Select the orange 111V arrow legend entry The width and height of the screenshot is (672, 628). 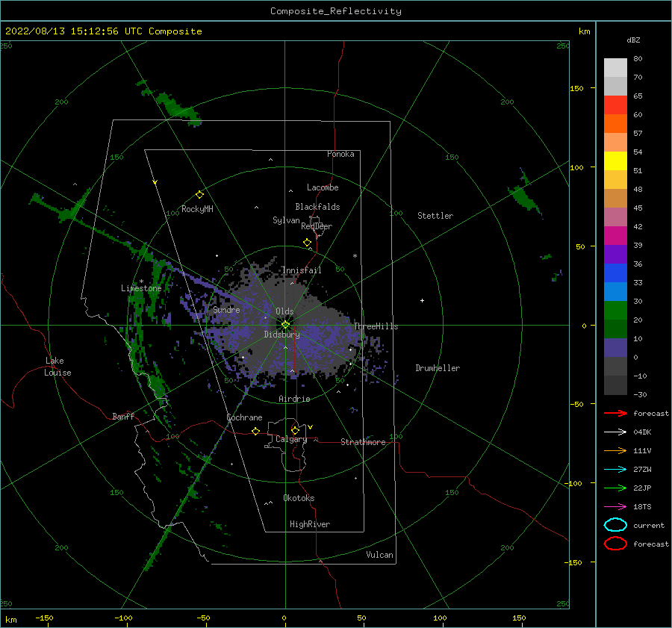click(615, 450)
